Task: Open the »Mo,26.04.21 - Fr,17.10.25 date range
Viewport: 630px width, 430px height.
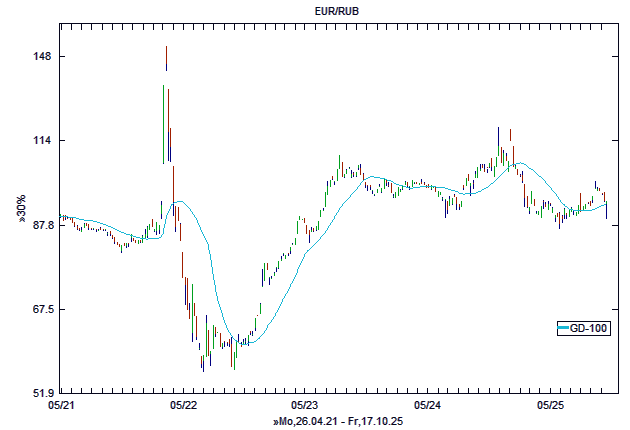Action: pos(337,423)
